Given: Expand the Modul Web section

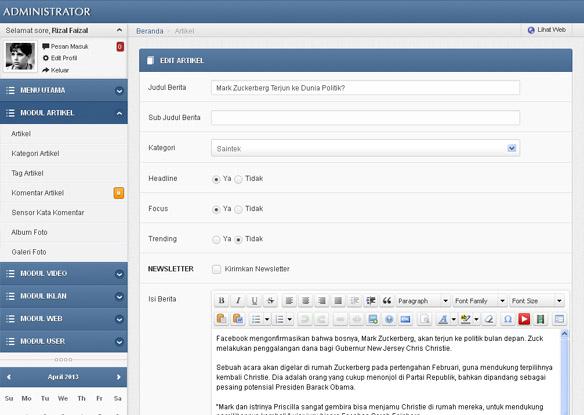Looking at the screenshot, I should (x=64, y=319).
